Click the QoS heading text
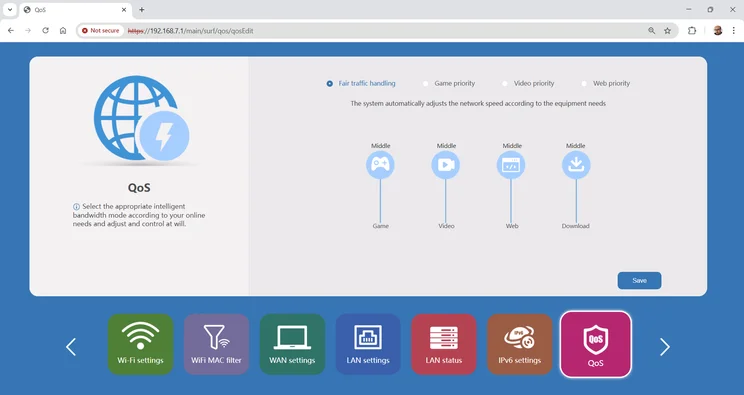The height and width of the screenshot is (395, 744). 139,188
